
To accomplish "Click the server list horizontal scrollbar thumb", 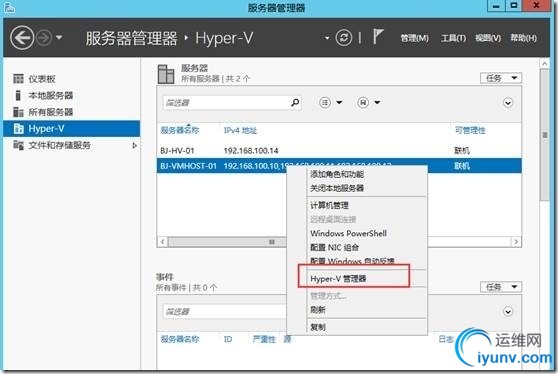I will pyautogui.click(x=228, y=242).
